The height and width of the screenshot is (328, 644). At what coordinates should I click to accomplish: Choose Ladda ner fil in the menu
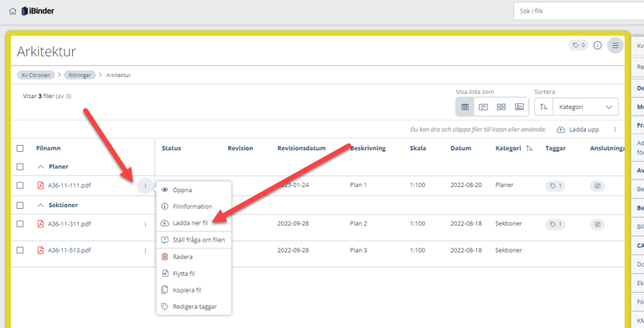click(194, 223)
